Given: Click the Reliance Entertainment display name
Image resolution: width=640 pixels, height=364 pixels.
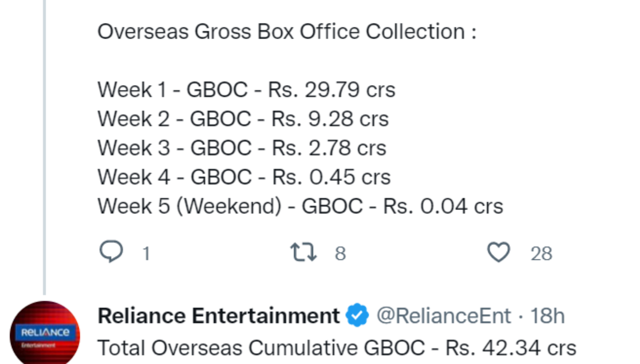Looking at the screenshot, I should click(x=219, y=315).
